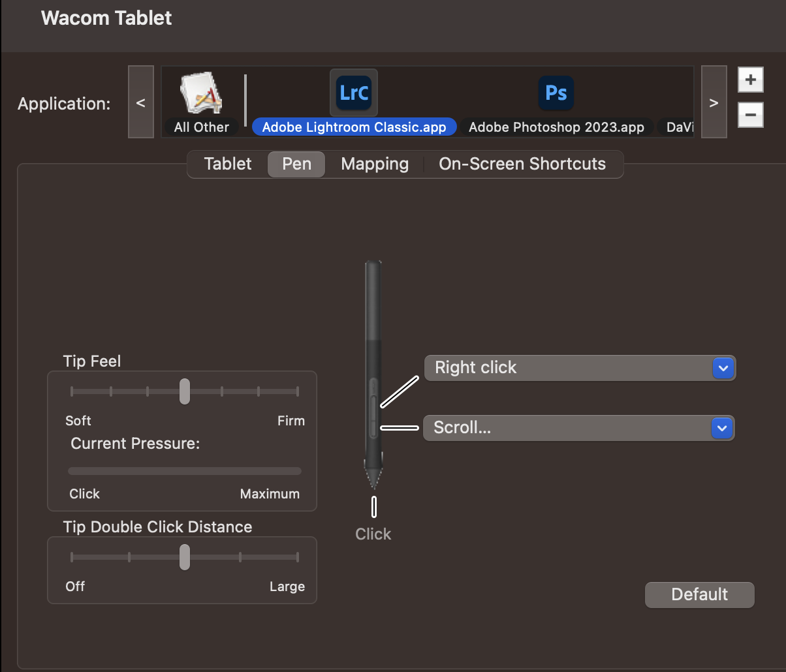Open the Right click dropdown menu

click(x=580, y=368)
